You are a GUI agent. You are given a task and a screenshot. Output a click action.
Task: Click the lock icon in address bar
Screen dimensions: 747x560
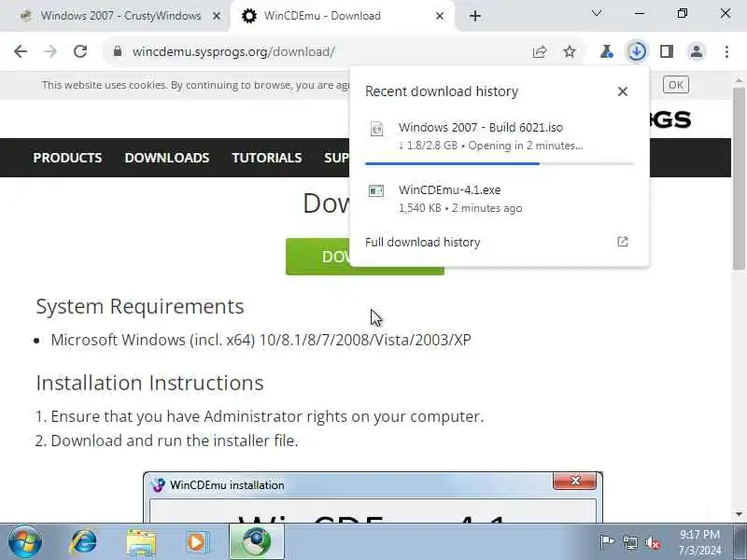click(118, 51)
